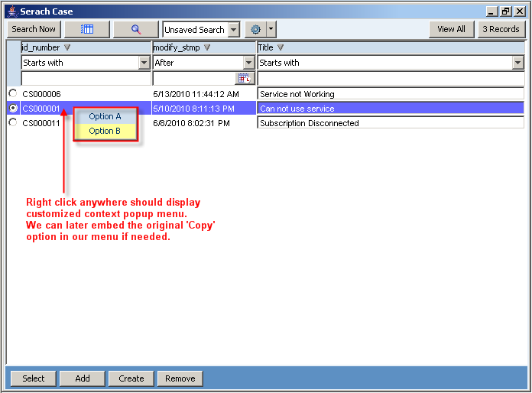
Task: Click the id_number filter text field
Action: tap(86, 78)
